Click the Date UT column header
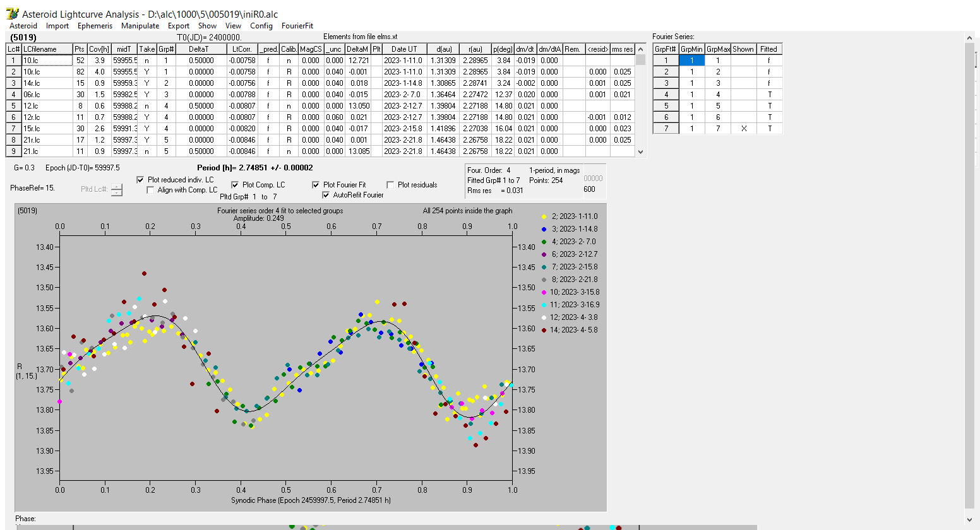Screen dimensions: 980x530 404,49
